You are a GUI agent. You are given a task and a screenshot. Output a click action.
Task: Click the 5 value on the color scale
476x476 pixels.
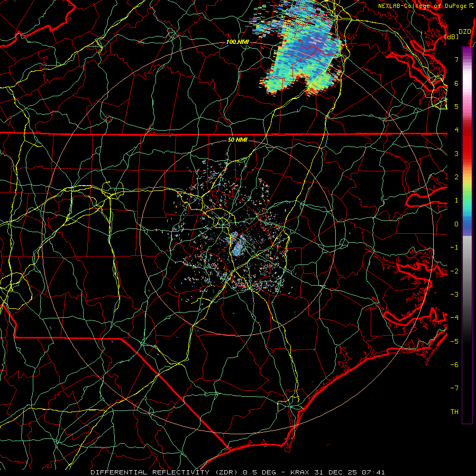click(456, 106)
